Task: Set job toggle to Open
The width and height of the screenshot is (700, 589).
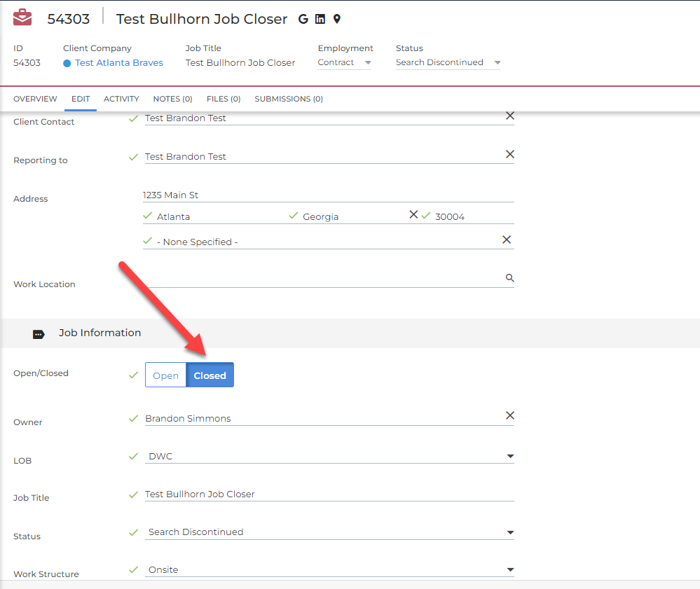Action: coord(165,375)
